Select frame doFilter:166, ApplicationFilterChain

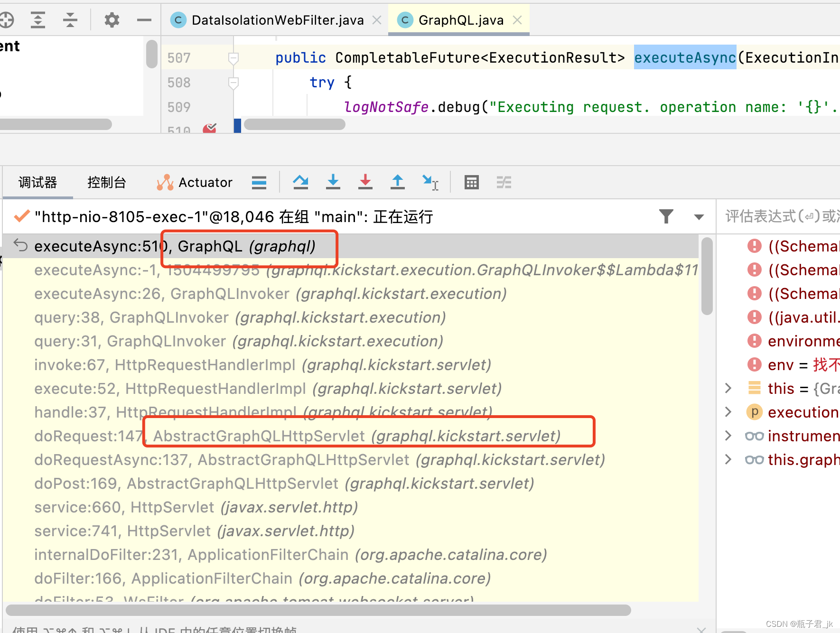point(351,578)
